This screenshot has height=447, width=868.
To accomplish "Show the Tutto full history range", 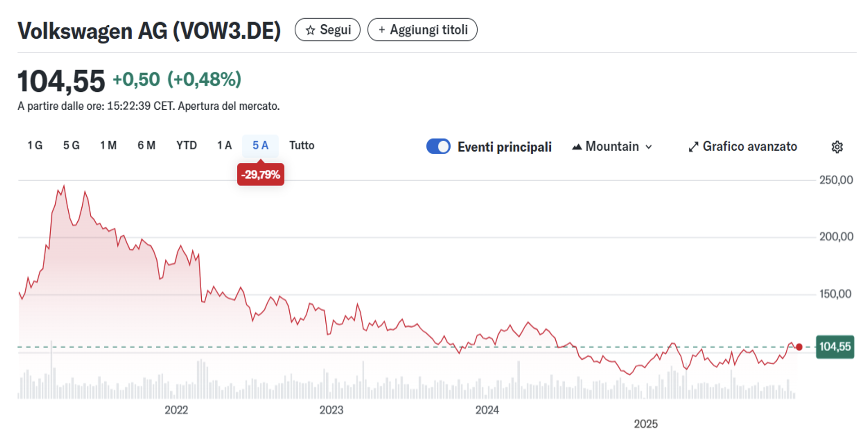I will (301, 146).
